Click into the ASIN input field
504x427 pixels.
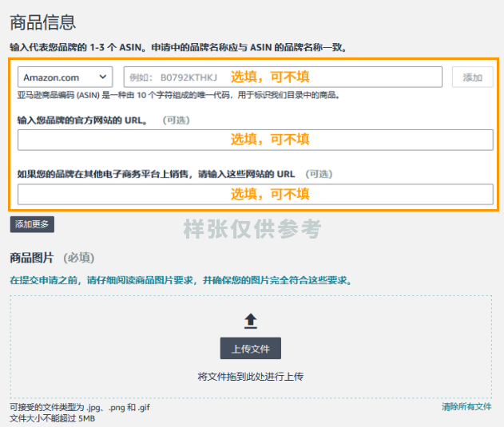(x=282, y=77)
